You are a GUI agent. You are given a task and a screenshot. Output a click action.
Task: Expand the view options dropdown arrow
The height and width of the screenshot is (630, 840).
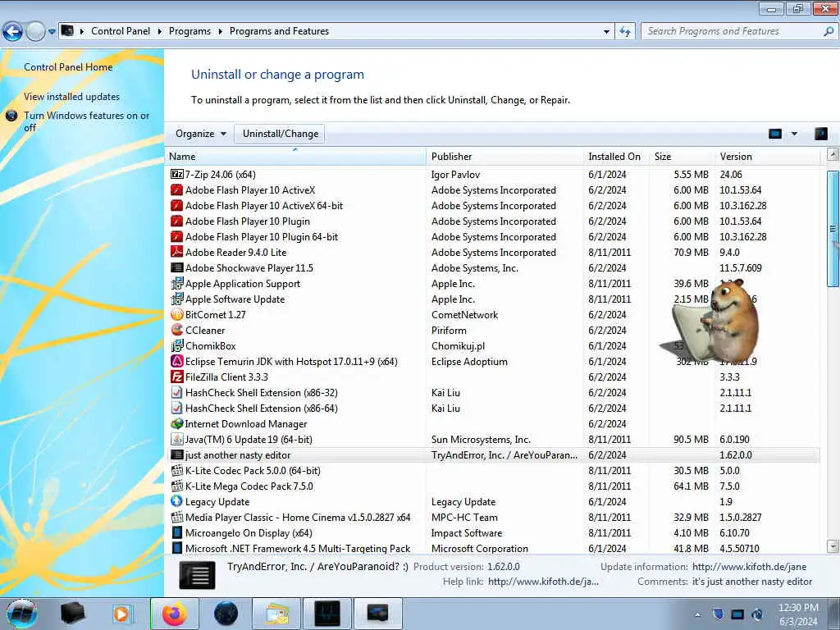coord(794,134)
